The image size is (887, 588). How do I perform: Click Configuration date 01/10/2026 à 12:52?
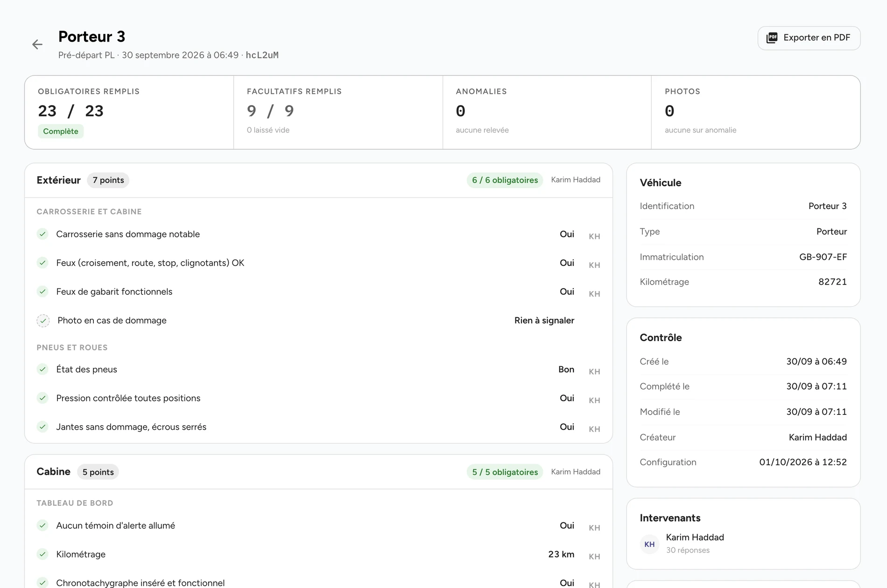coord(803,462)
